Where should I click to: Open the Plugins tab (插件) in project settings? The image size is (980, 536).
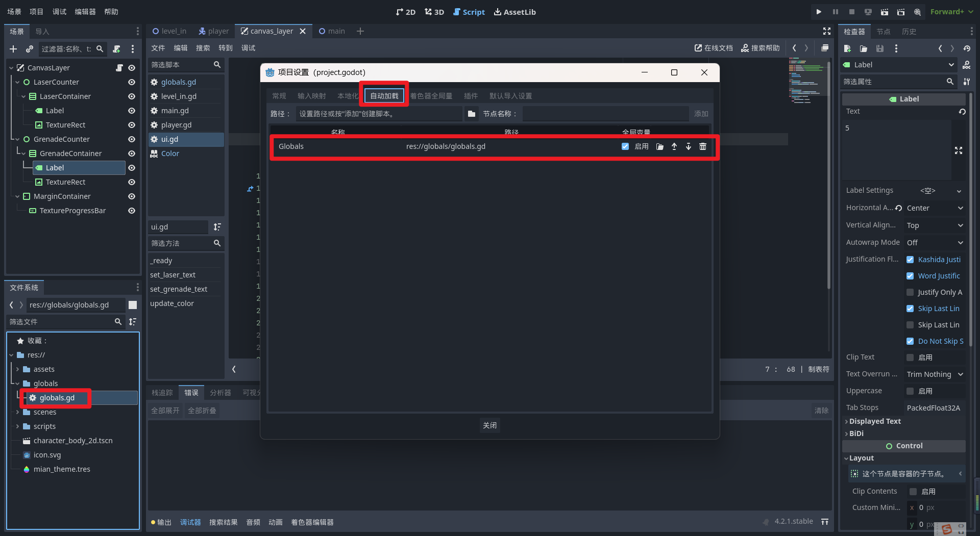(x=471, y=96)
